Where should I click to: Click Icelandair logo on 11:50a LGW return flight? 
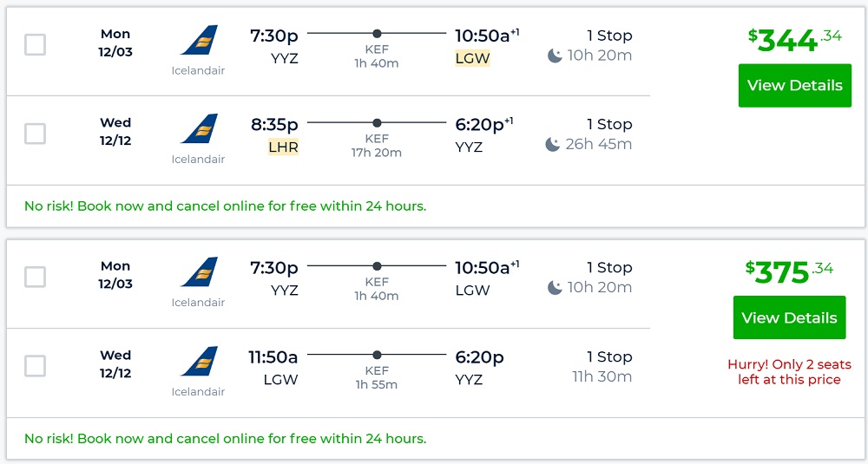(x=199, y=362)
